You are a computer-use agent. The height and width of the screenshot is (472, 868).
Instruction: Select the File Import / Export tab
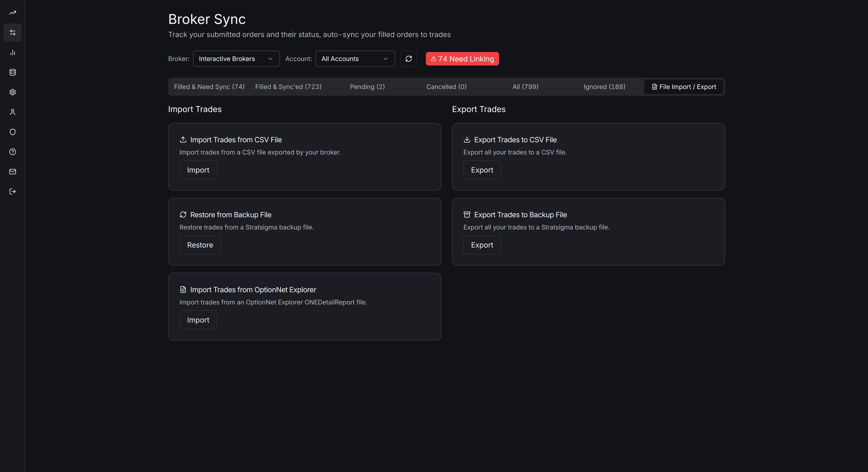(x=684, y=87)
